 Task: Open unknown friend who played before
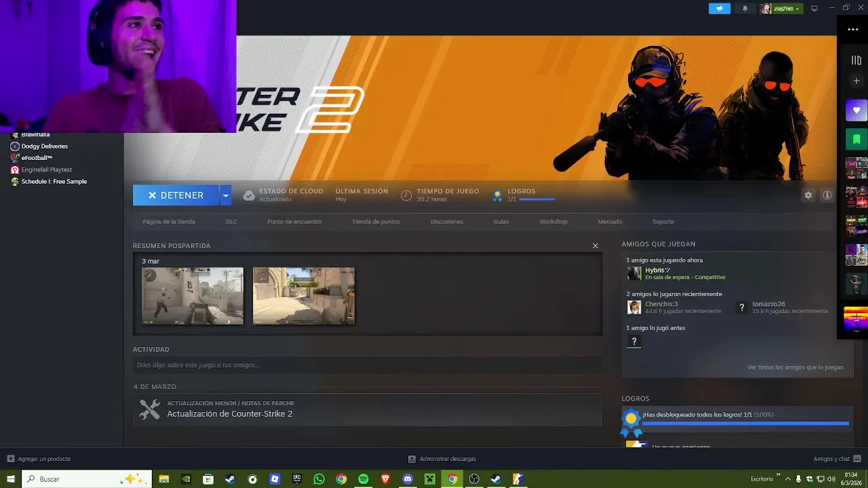634,342
